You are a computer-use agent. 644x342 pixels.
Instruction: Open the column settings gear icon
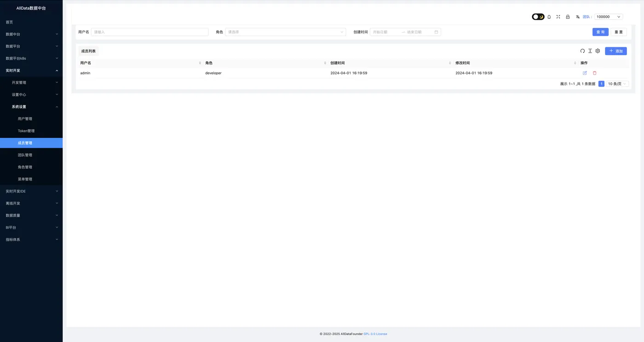pyautogui.click(x=598, y=51)
